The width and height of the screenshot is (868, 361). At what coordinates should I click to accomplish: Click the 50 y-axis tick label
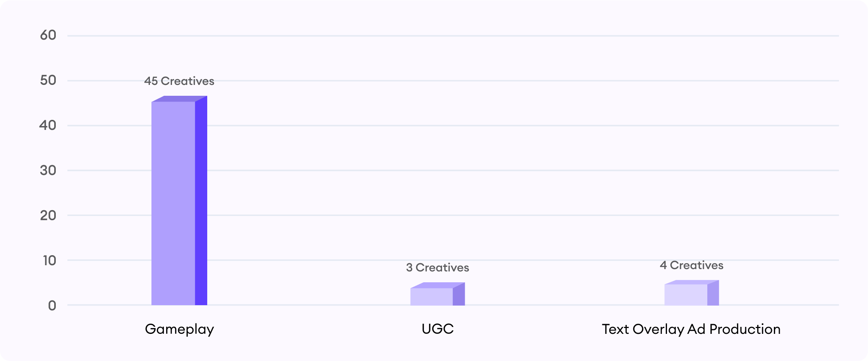click(48, 80)
